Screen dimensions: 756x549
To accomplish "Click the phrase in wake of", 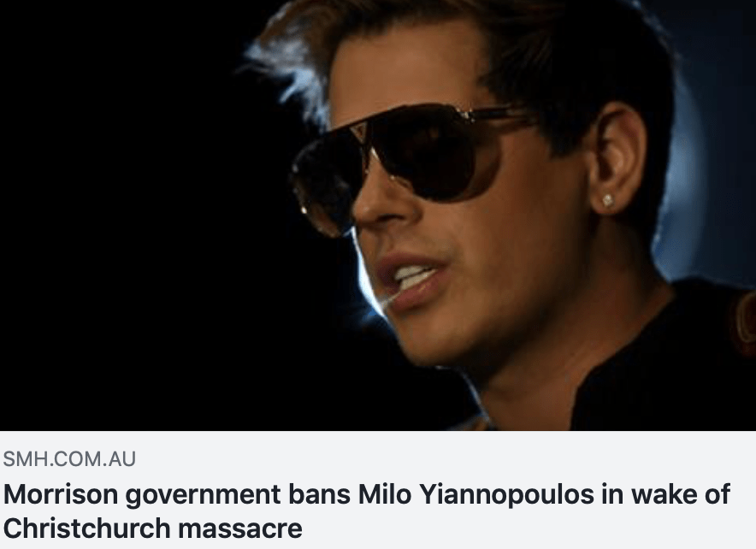I will tap(666, 494).
